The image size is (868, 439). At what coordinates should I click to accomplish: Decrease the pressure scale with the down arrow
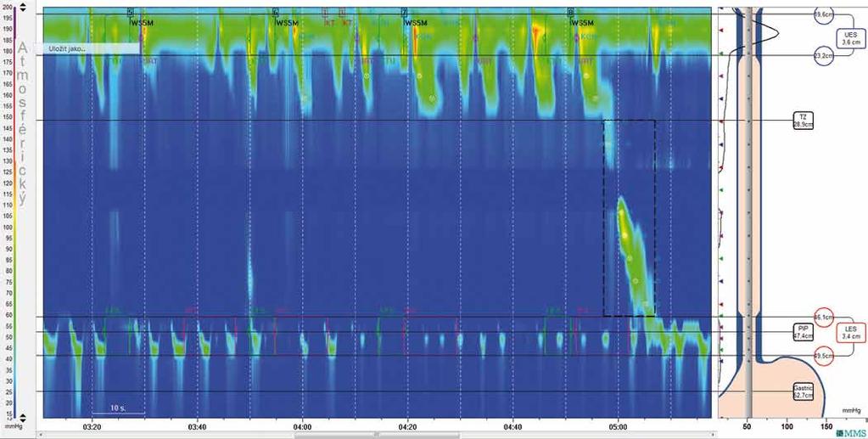[22, 10]
